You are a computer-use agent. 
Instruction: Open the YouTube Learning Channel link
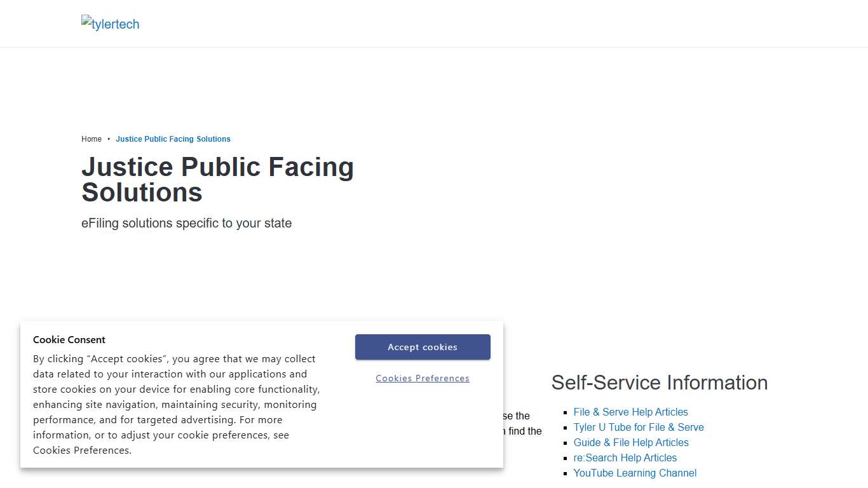click(x=635, y=473)
